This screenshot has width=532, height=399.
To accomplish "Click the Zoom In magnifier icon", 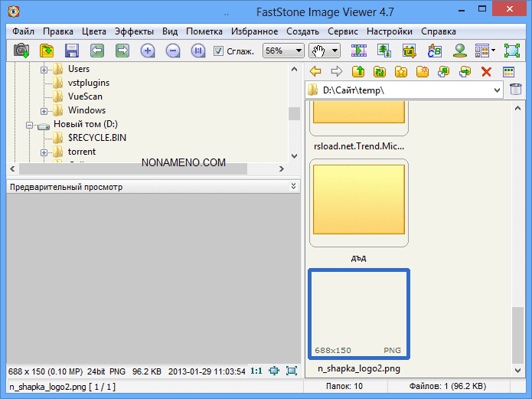I will (x=148, y=51).
